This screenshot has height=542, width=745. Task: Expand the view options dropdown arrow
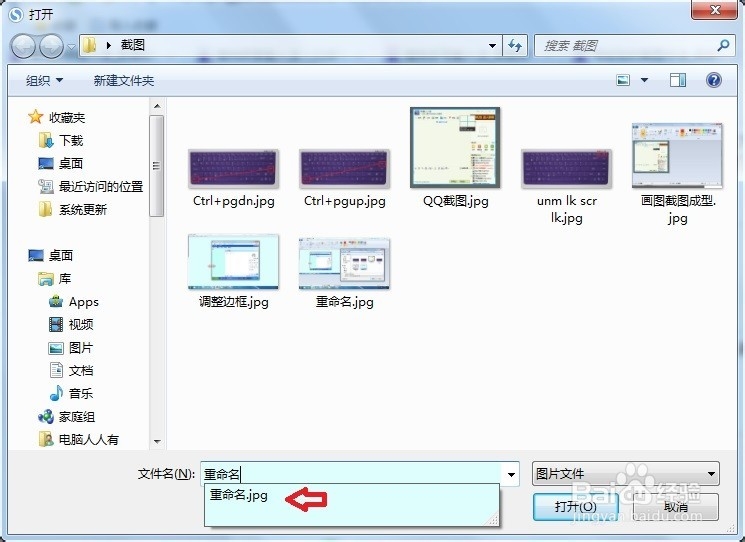pos(644,80)
